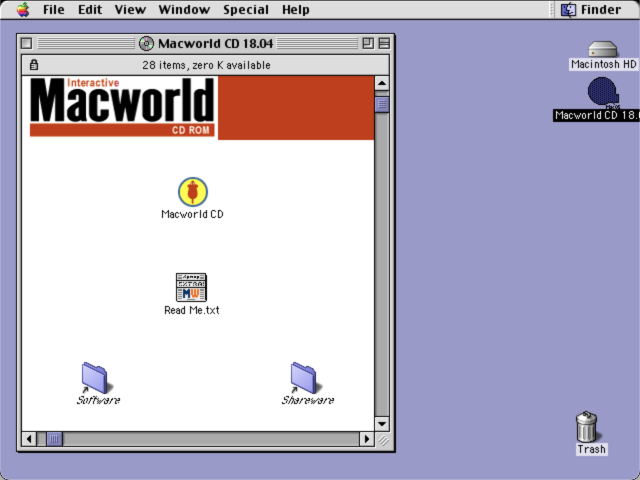Open the Apple menu
640x480 pixels.
click(23, 9)
